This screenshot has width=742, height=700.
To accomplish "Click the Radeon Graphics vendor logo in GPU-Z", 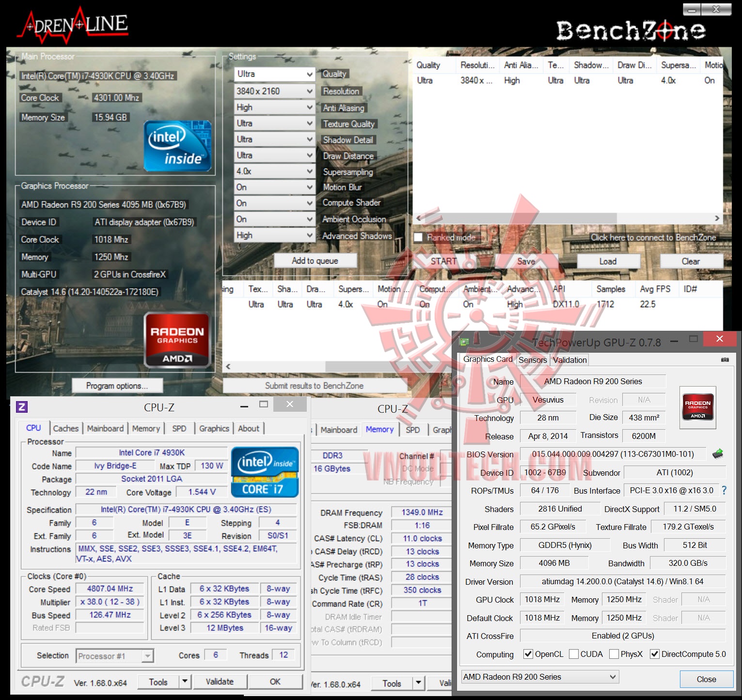I will point(698,407).
